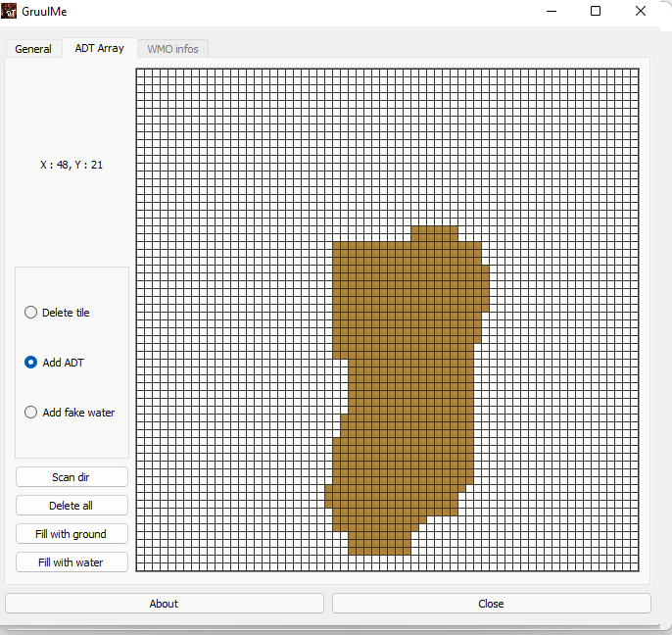
Task: Switch to the General tab
Action: [x=33, y=49]
